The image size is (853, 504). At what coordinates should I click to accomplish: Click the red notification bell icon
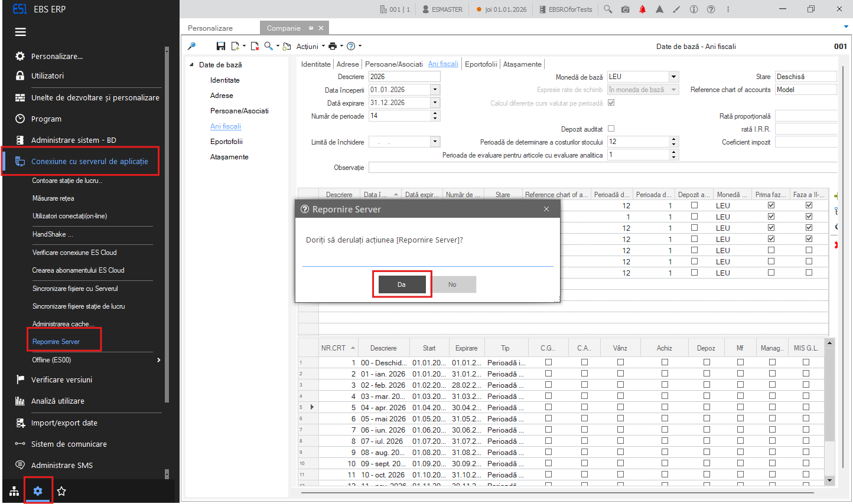[x=643, y=9]
